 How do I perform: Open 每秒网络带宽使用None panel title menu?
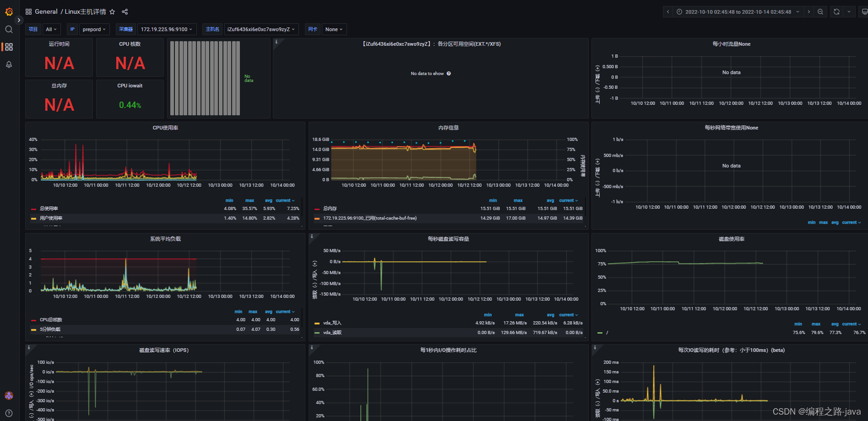pos(731,128)
